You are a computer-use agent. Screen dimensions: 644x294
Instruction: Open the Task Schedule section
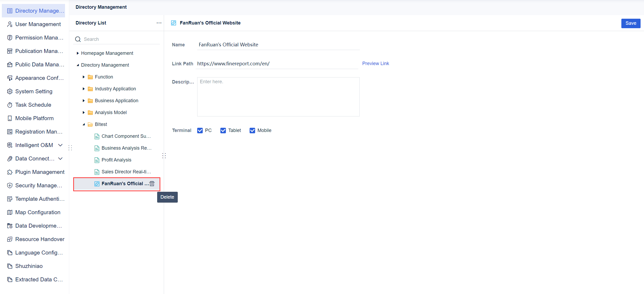(33, 105)
